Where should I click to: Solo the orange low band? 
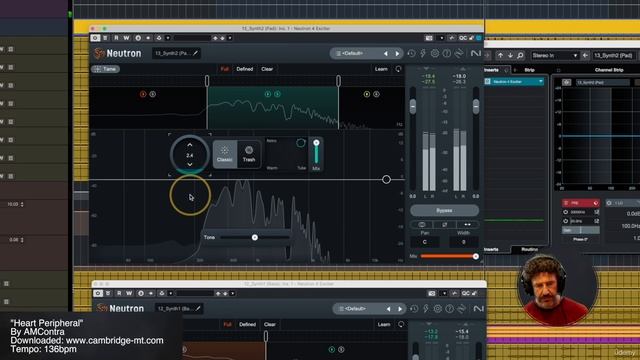(153, 94)
